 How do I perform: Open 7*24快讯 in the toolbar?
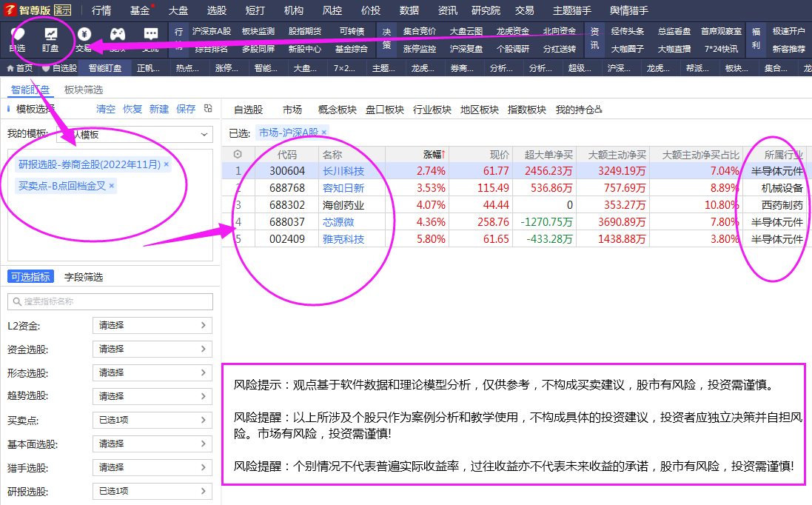pos(722,49)
